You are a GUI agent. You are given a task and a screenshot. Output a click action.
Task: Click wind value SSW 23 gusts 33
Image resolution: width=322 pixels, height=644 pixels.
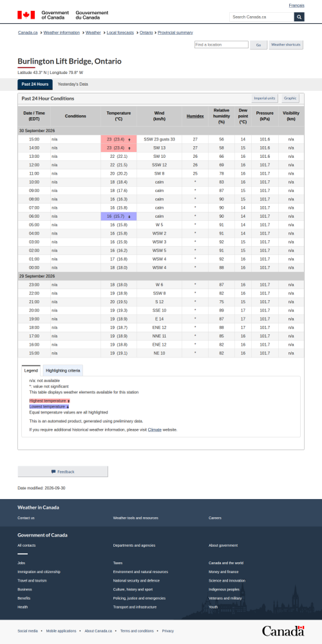tap(159, 140)
